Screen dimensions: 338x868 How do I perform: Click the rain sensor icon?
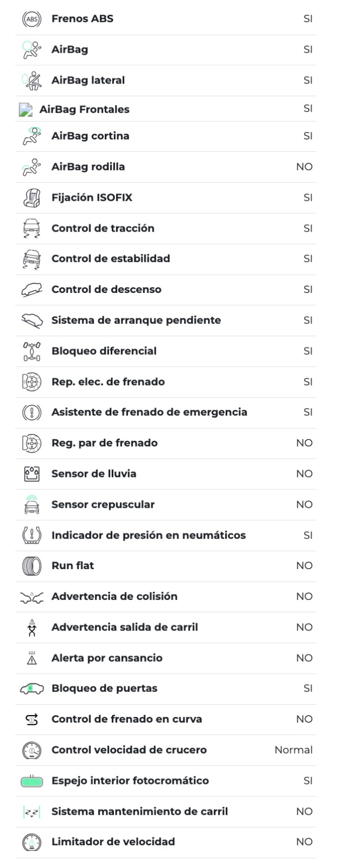(x=31, y=474)
